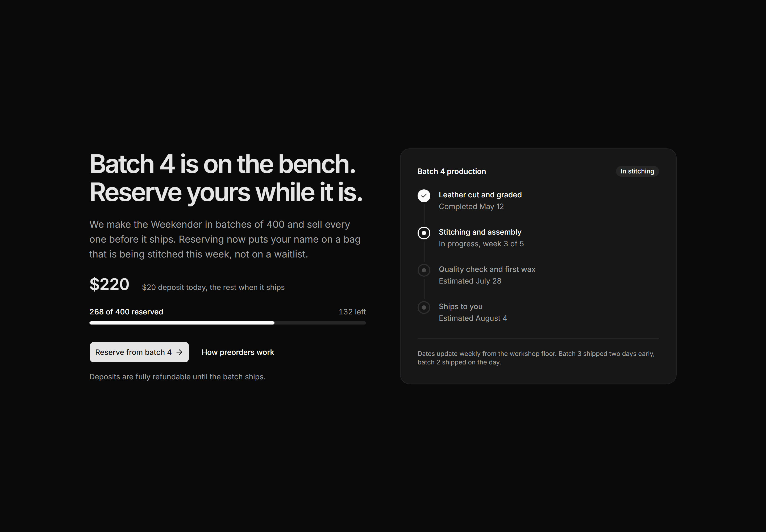The width and height of the screenshot is (766, 532).
Task: Click the Estimated July 28 date
Action: click(x=470, y=281)
